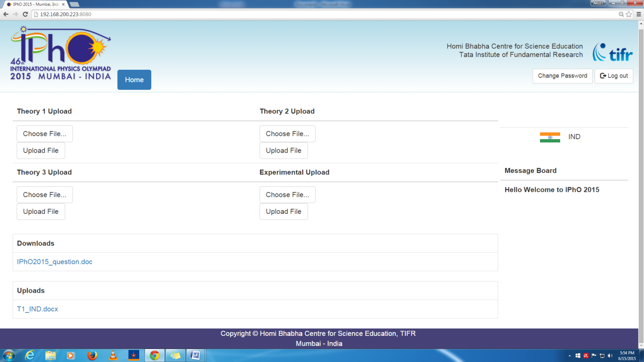Viewport: 644px width, 362px height.
Task: Click the browser reload icon
Action: 25,14
